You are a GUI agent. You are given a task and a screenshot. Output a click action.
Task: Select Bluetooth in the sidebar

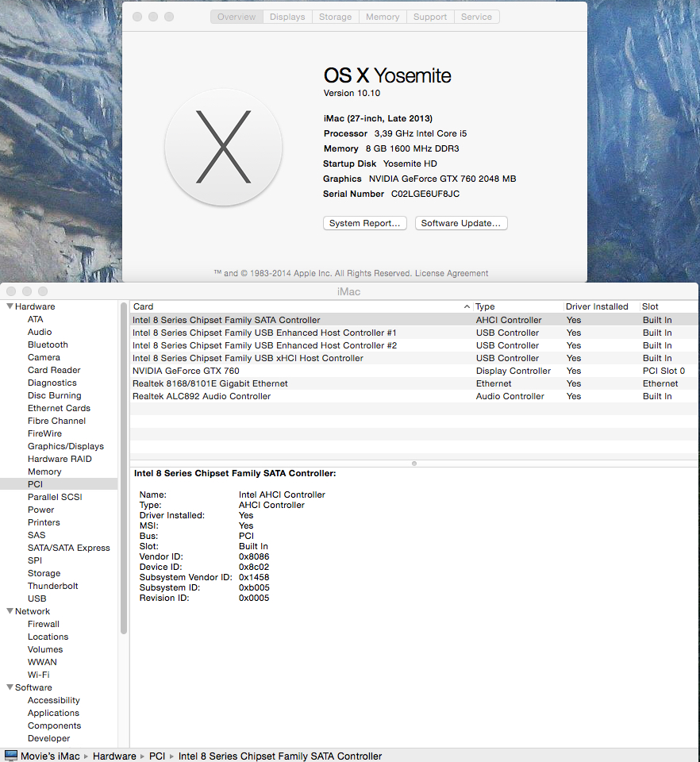pyautogui.click(x=48, y=344)
